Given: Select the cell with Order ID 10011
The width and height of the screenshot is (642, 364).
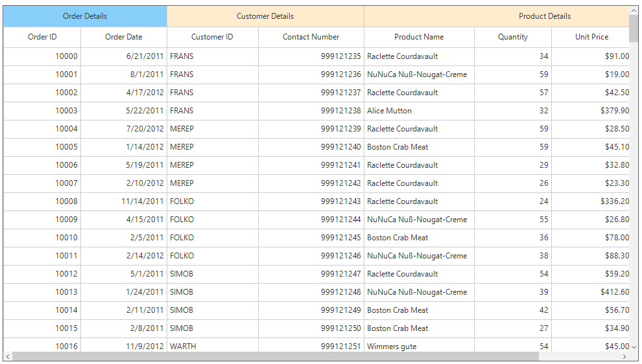Looking at the screenshot, I should [x=42, y=256].
